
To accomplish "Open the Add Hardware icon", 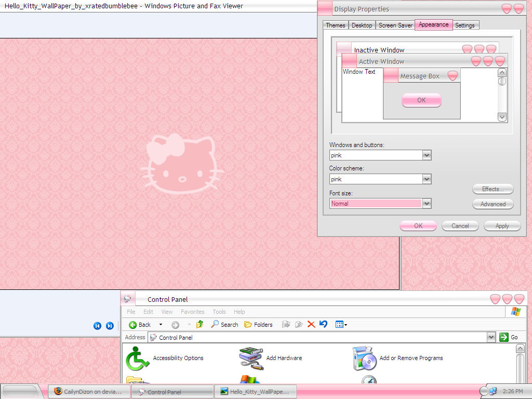I will pos(251,358).
